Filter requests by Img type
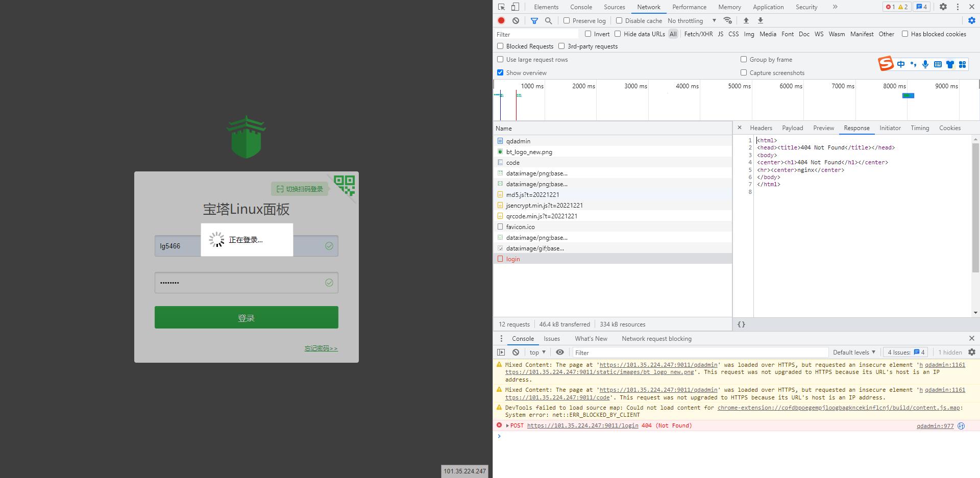The height and width of the screenshot is (478, 980). point(749,34)
